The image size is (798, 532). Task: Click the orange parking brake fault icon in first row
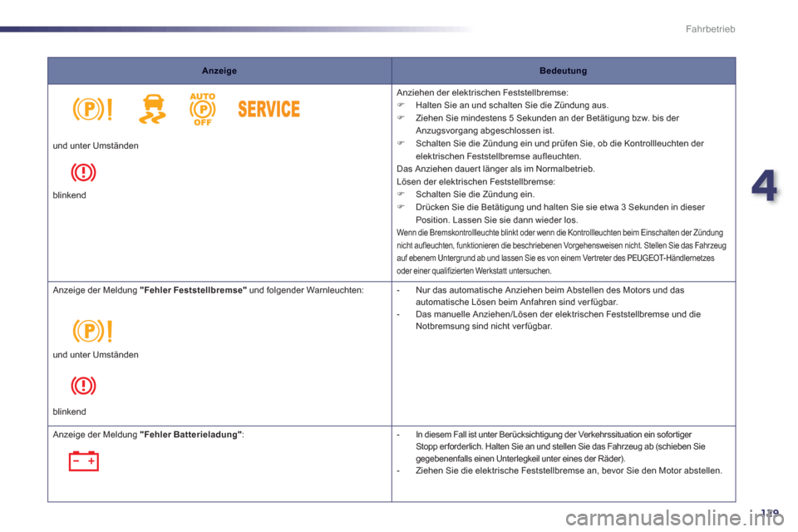tap(92, 109)
